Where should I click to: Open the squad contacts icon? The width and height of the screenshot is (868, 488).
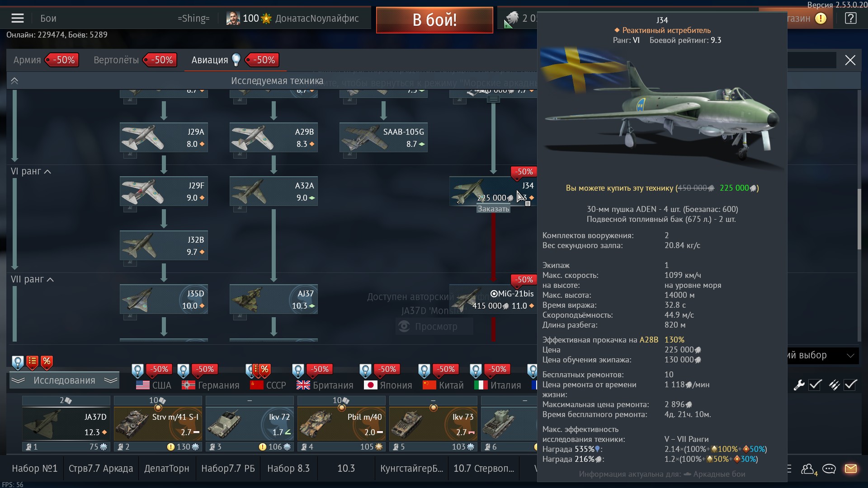[808, 469]
